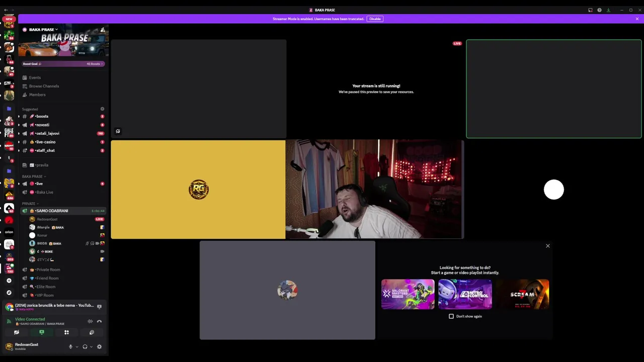644x362 pixels.
Task: Click the Add a Server plus icon
Action: click(x=9, y=281)
